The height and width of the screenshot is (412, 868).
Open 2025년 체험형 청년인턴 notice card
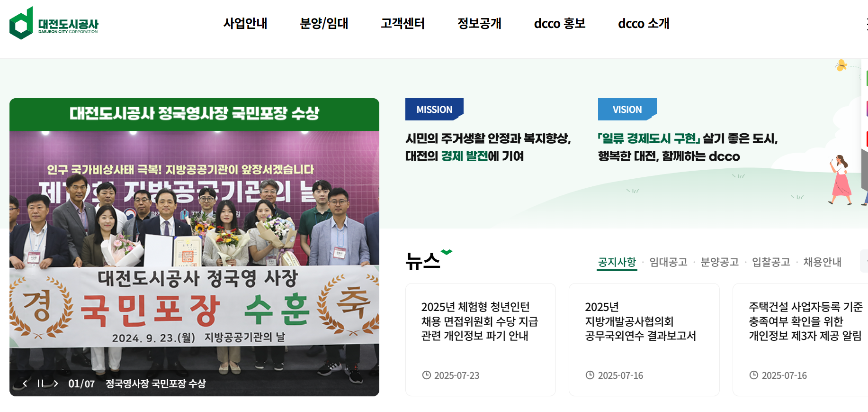pyautogui.click(x=481, y=339)
